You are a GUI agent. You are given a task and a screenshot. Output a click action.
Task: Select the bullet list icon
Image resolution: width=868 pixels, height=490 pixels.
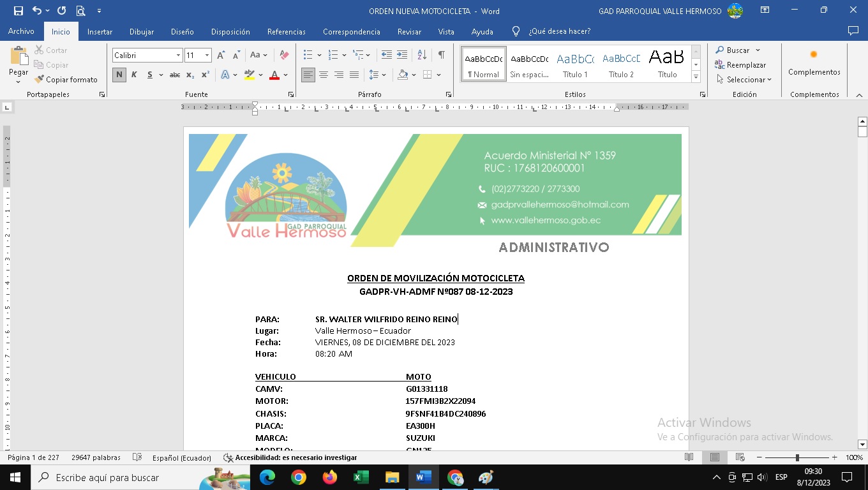308,56
